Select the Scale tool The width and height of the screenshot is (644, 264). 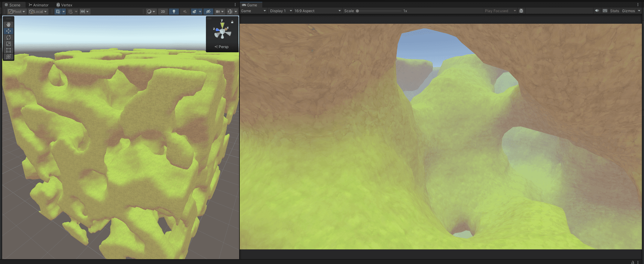point(9,44)
